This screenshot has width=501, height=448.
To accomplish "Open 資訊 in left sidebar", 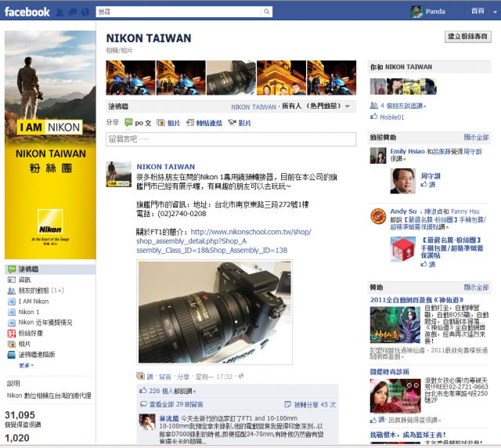I will tap(24, 280).
